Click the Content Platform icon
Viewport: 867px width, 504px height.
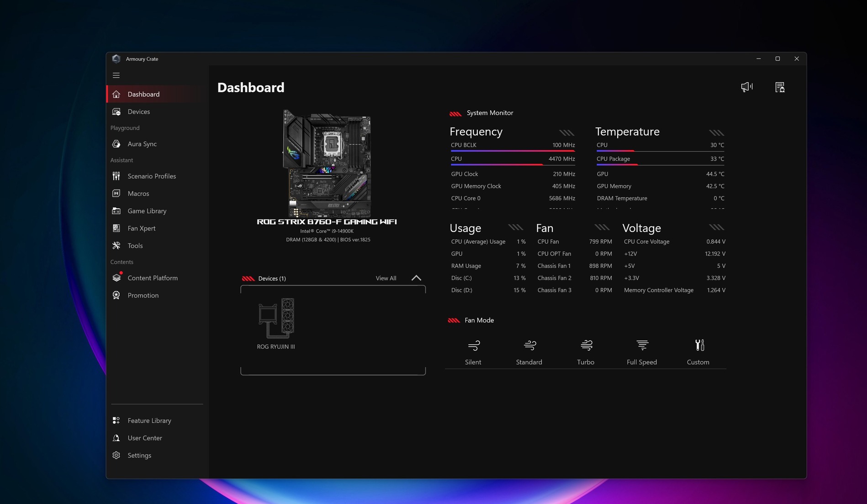(x=117, y=278)
